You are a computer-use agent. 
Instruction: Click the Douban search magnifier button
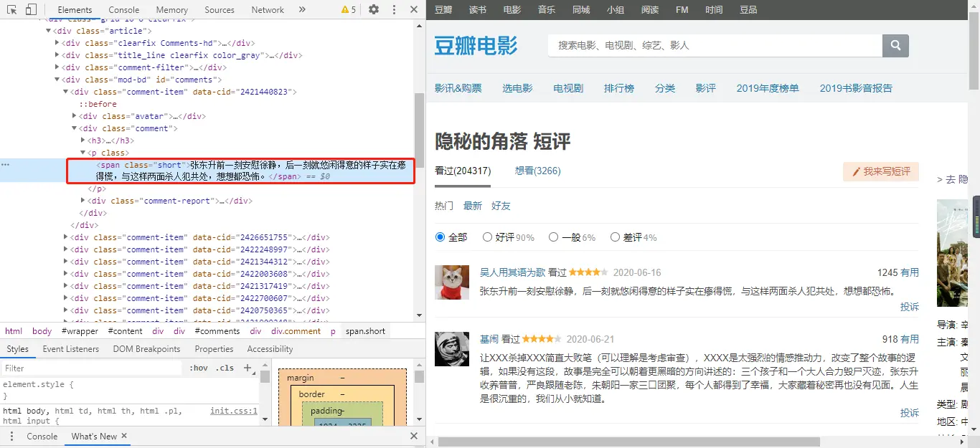click(x=895, y=45)
